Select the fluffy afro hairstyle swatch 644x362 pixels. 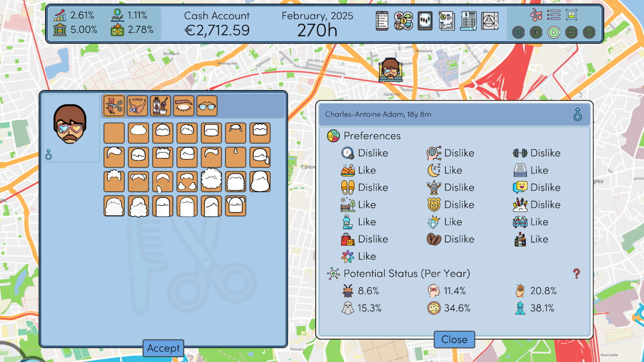tap(211, 180)
